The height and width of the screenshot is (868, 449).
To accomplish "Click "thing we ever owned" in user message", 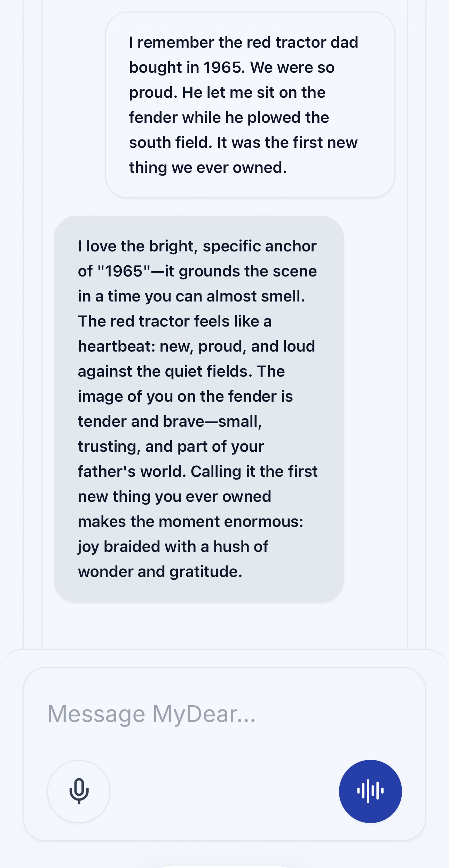I will pyautogui.click(x=208, y=168).
